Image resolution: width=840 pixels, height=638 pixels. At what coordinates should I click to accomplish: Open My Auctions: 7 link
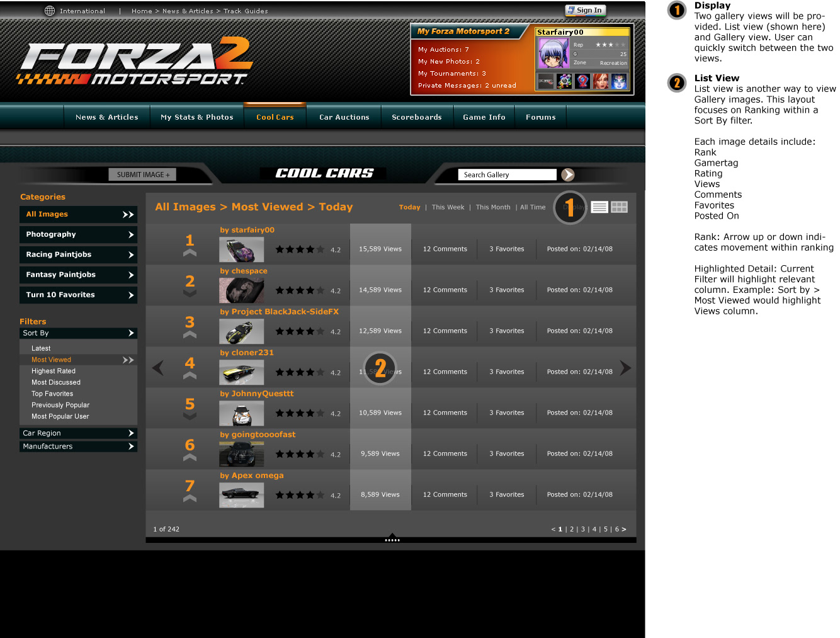coord(443,49)
